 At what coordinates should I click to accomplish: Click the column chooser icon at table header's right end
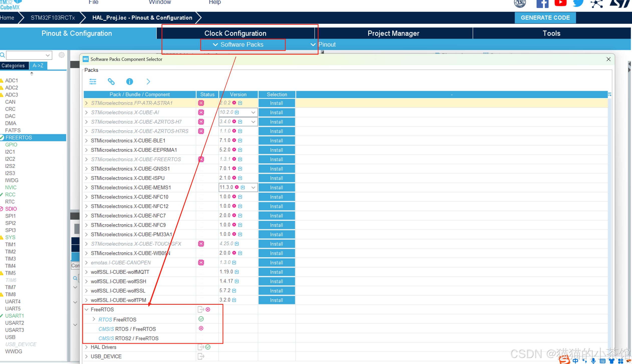[610, 94]
